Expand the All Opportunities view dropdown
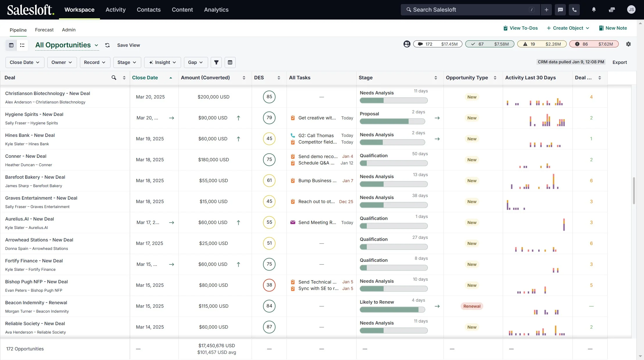 67,45
